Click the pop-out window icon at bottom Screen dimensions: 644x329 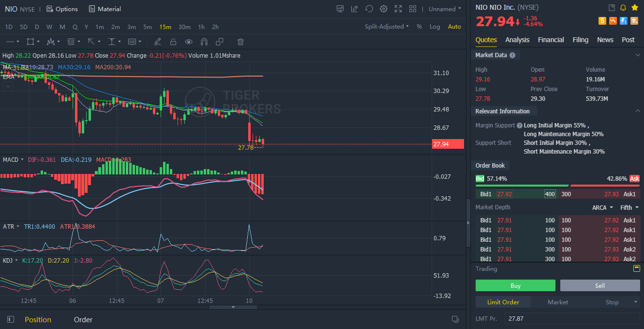pyautogui.click(x=455, y=319)
